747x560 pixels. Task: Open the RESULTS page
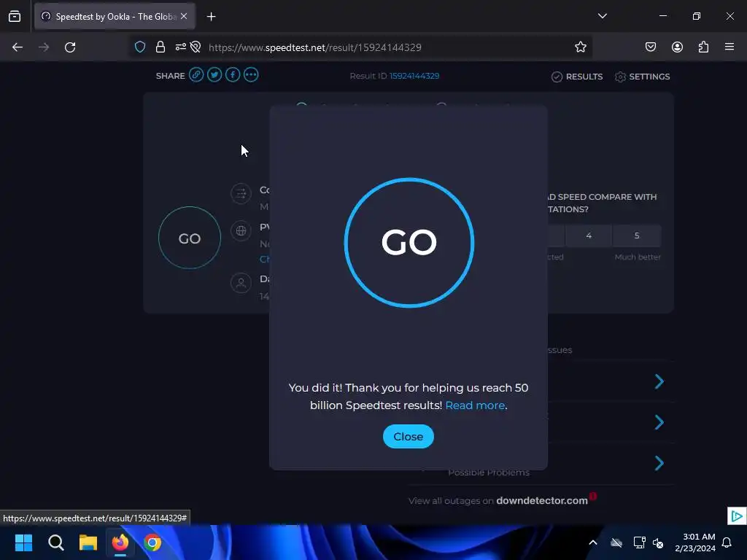[x=577, y=77]
